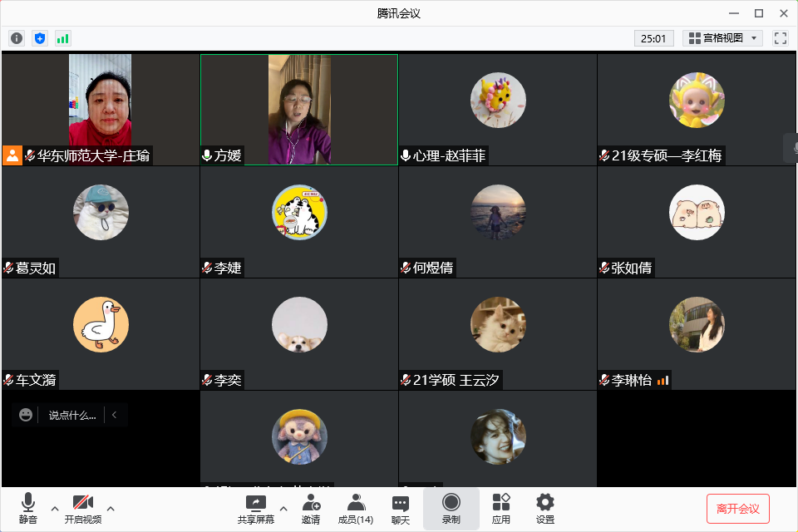This screenshot has height=532, width=798.
Task: Click the meeting info icon
Action: [x=17, y=38]
